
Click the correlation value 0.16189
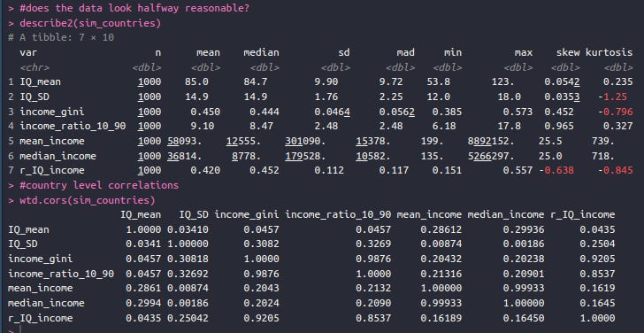pyautogui.click(x=441, y=318)
